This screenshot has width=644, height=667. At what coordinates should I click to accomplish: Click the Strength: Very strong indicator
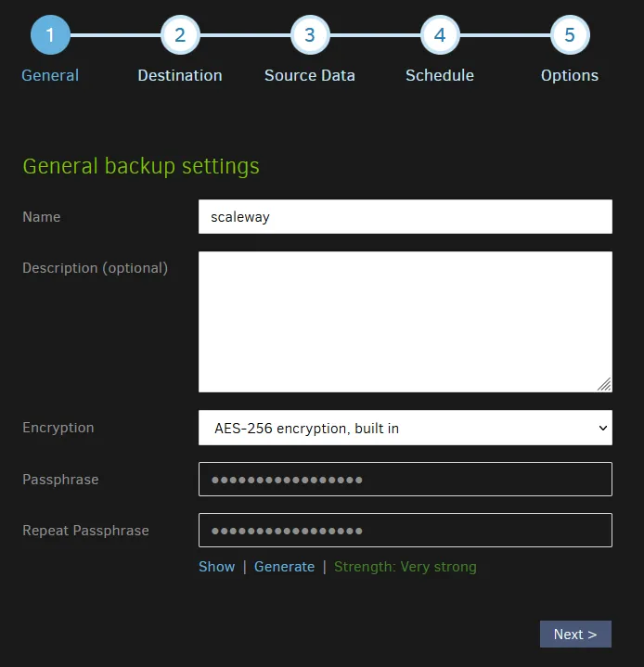[406, 567]
